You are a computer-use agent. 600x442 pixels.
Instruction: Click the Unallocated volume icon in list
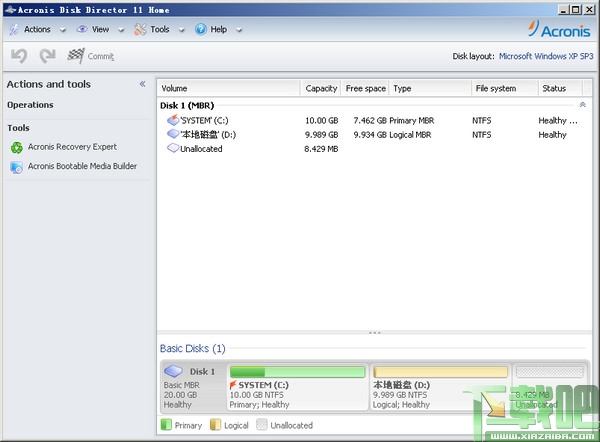[x=173, y=148]
